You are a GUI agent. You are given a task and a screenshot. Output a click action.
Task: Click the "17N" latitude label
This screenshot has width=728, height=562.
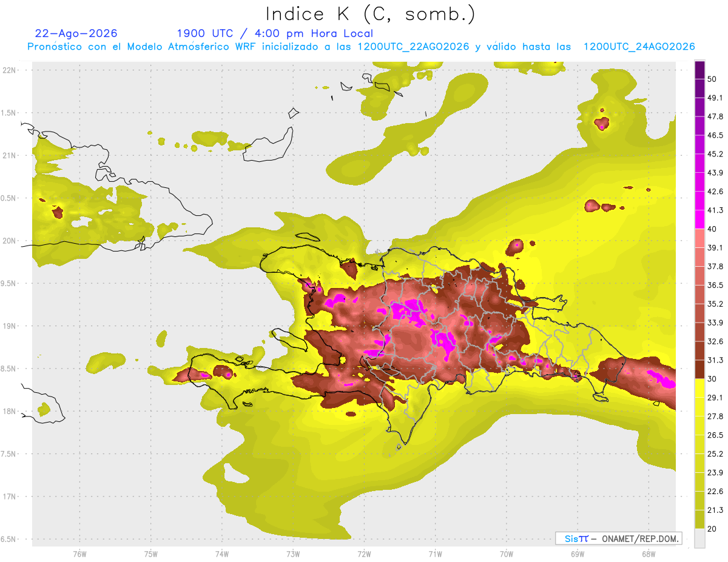tap(9, 497)
